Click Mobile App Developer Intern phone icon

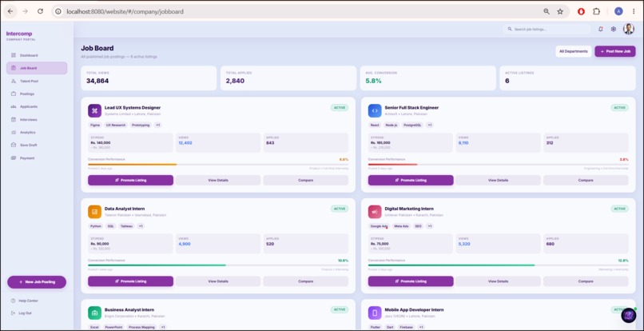tap(375, 313)
